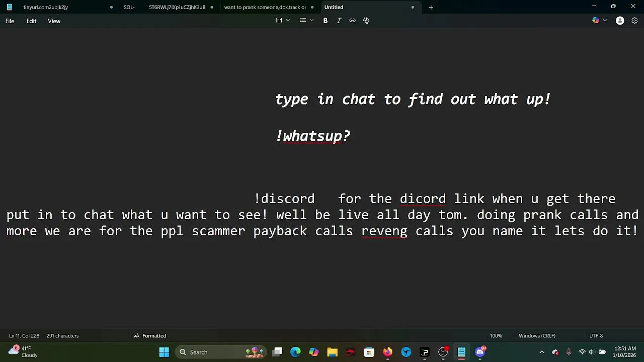Click the microphone tray icon
The height and width of the screenshot is (362, 644).
[569, 352]
